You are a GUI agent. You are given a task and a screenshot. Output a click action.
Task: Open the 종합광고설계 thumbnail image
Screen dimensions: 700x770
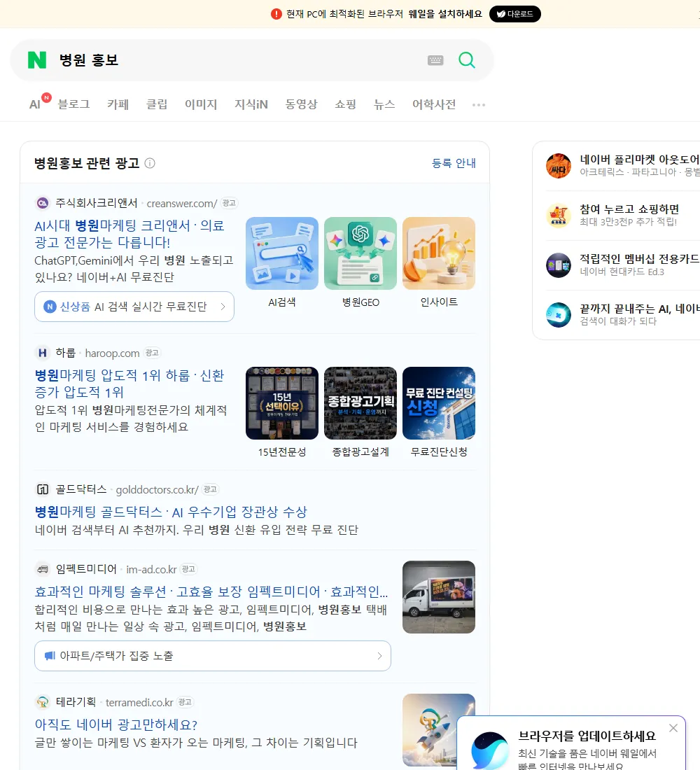click(x=360, y=403)
